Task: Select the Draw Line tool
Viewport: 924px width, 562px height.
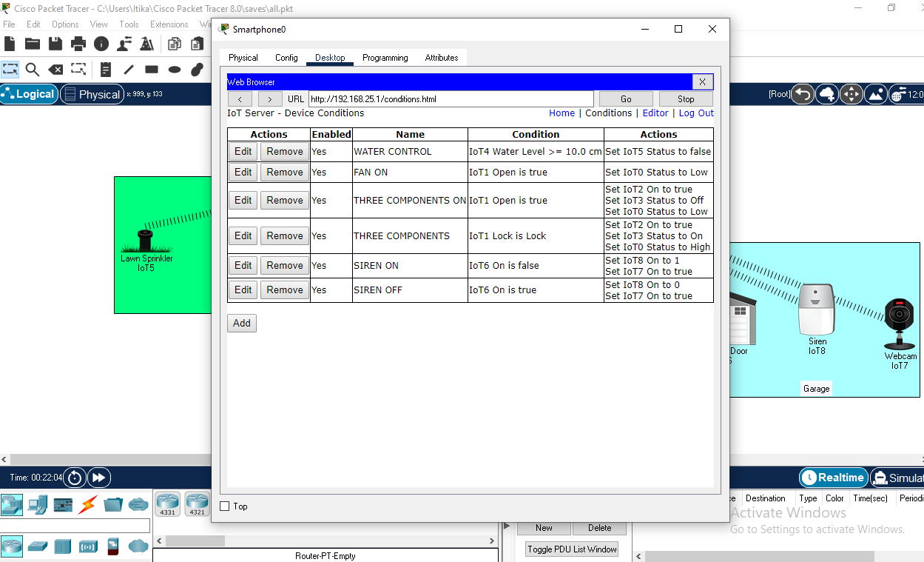Action: (x=129, y=70)
